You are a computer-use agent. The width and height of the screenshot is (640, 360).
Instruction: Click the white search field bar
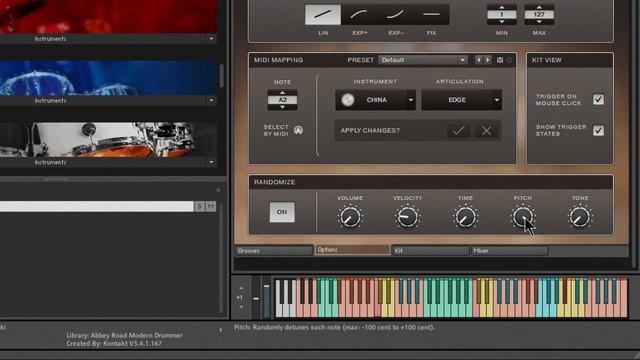[96, 207]
